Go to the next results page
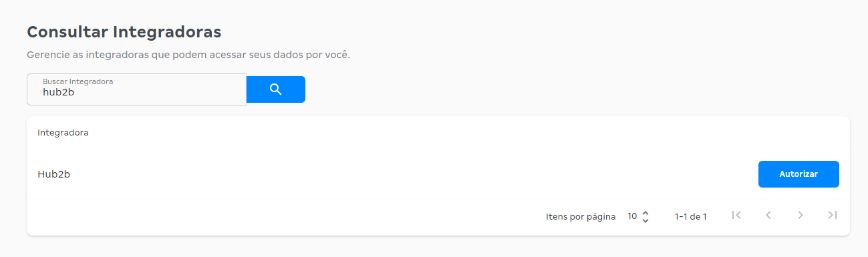The height and width of the screenshot is (257, 868). pyautogui.click(x=801, y=215)
